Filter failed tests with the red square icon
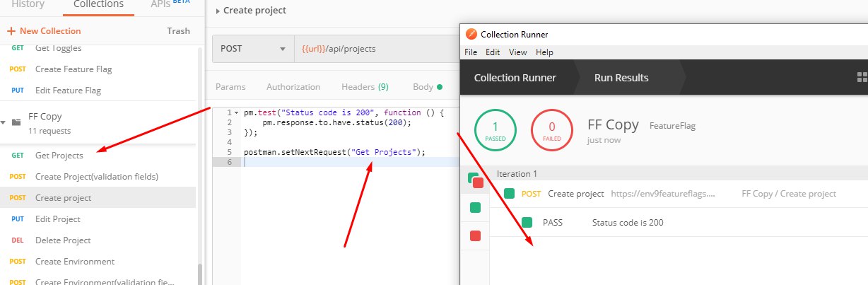This screenshot has height=285, width=868. click(x=475, y=235)
